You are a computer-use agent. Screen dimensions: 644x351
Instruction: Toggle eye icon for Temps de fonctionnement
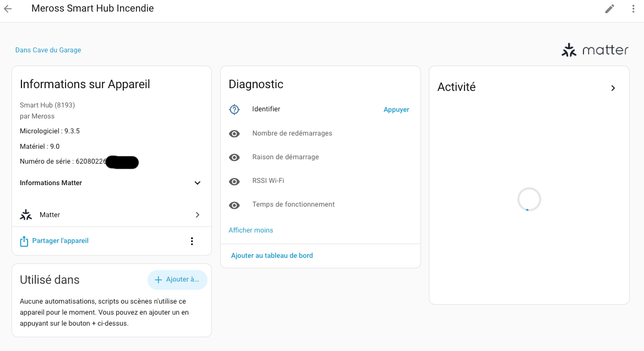(x=234, y=206)
